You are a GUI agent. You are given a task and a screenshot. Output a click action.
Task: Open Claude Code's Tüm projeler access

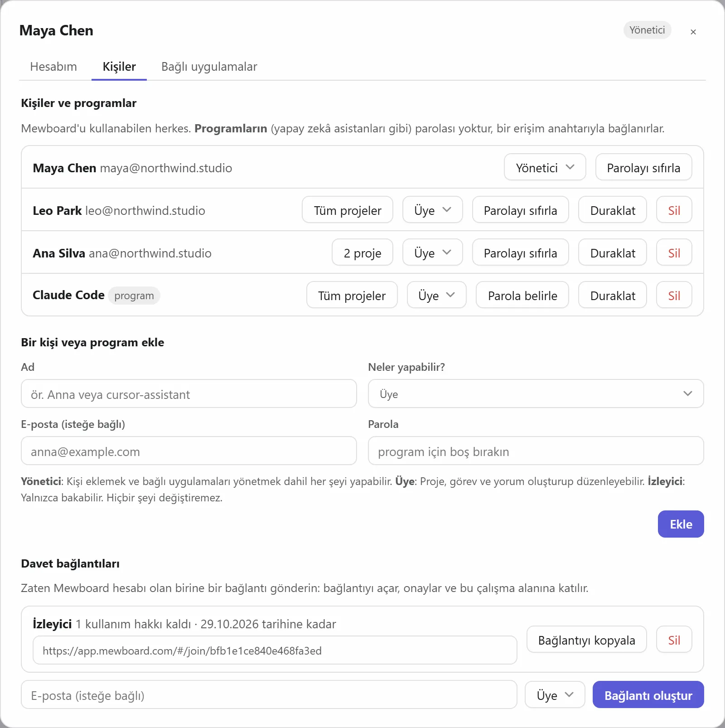[x=352, y=295]
